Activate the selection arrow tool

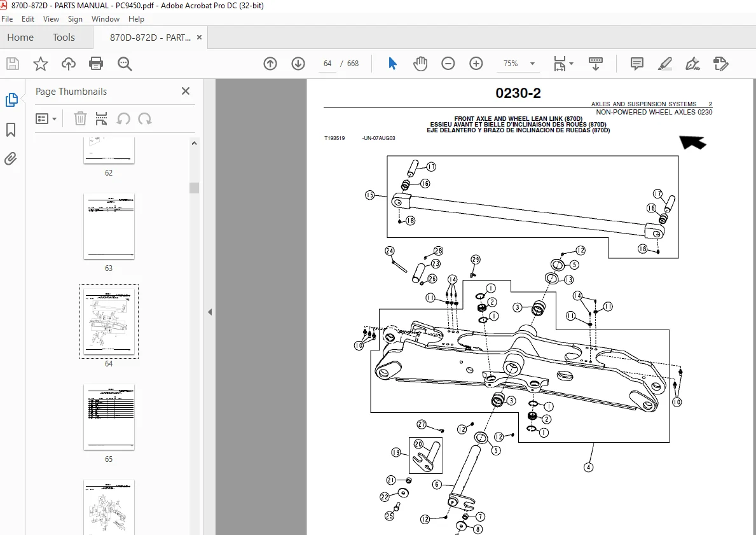click(392, 64)
